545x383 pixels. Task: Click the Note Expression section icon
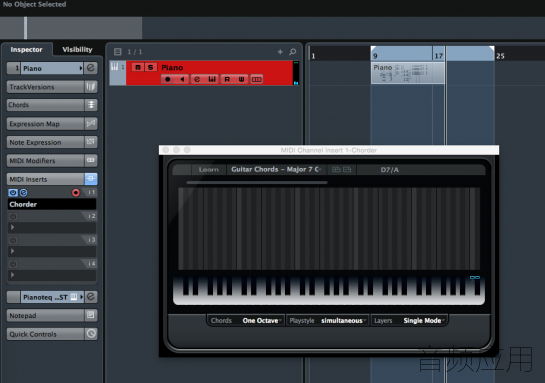point(91,142)
